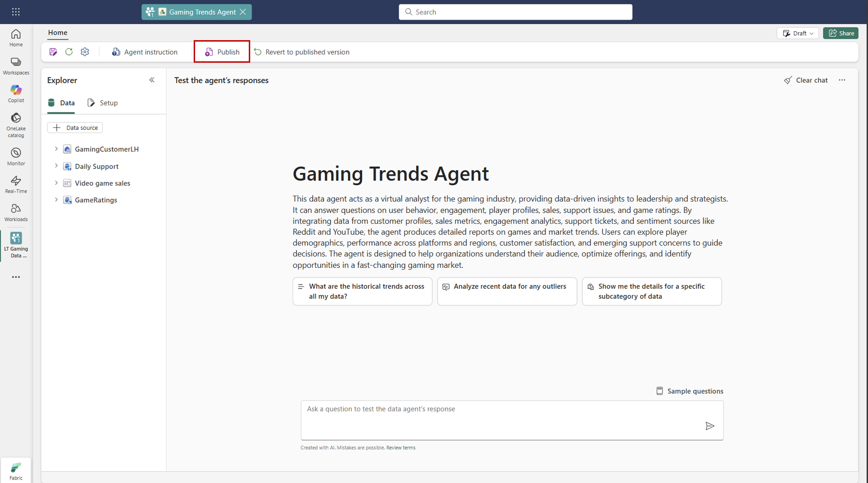Expand the GamingCustomerLH data source
The image size is (868, 483).
click(56, 149)
